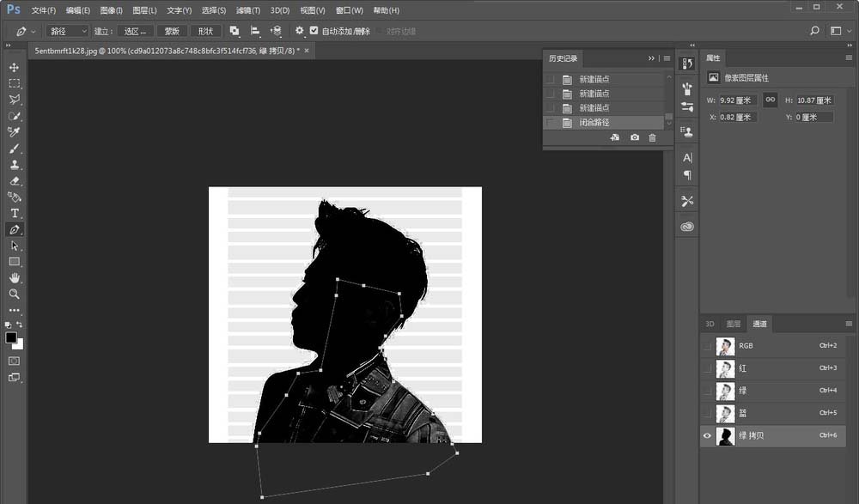The image size is (859, 504).
Task: Toggle 自动添加/删除 checkbox
Action: pyautogui.click(x=314, y=31)
